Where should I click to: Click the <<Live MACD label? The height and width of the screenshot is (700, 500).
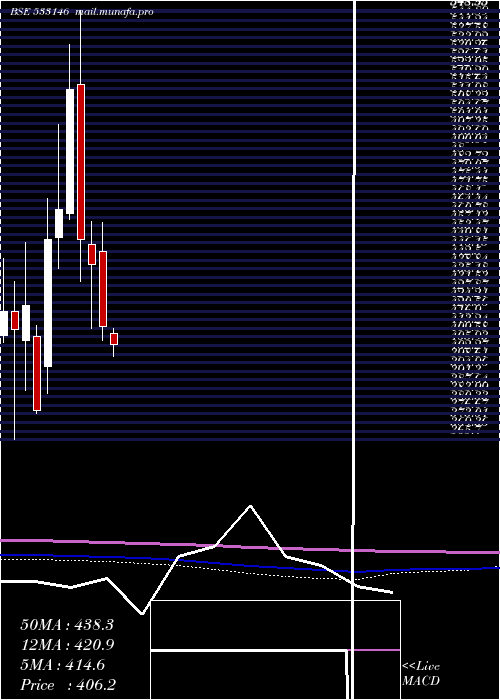(x=421, y=674)
